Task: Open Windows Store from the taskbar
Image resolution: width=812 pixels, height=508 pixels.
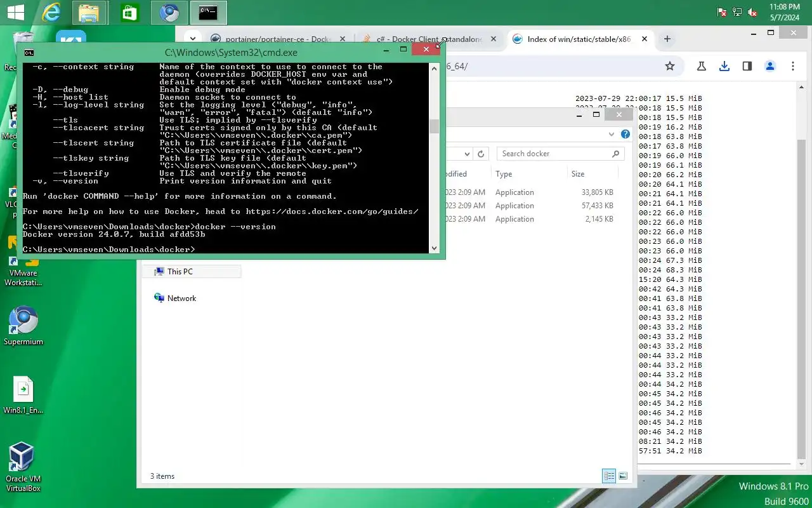Action: (x=129, y=13)
